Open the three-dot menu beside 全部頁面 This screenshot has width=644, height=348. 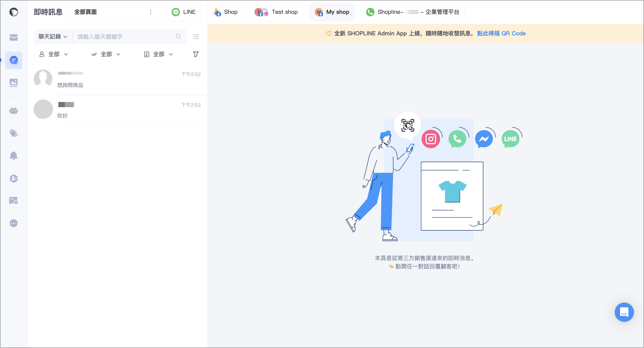coord(150,12)
